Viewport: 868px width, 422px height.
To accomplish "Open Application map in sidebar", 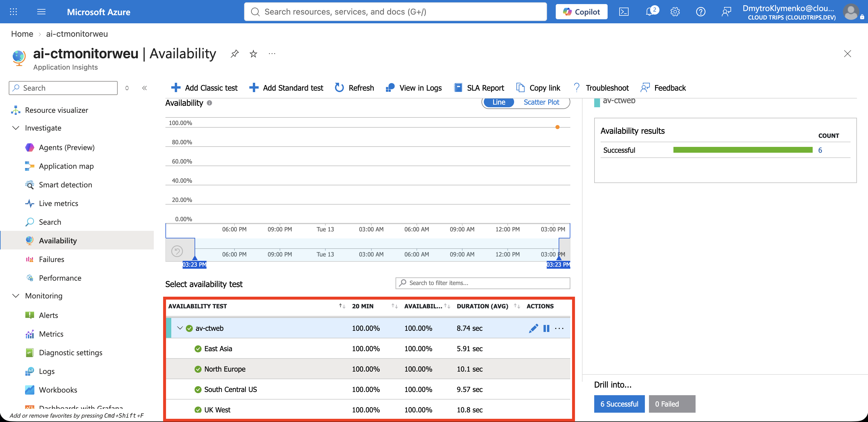I will coord(66,166).
